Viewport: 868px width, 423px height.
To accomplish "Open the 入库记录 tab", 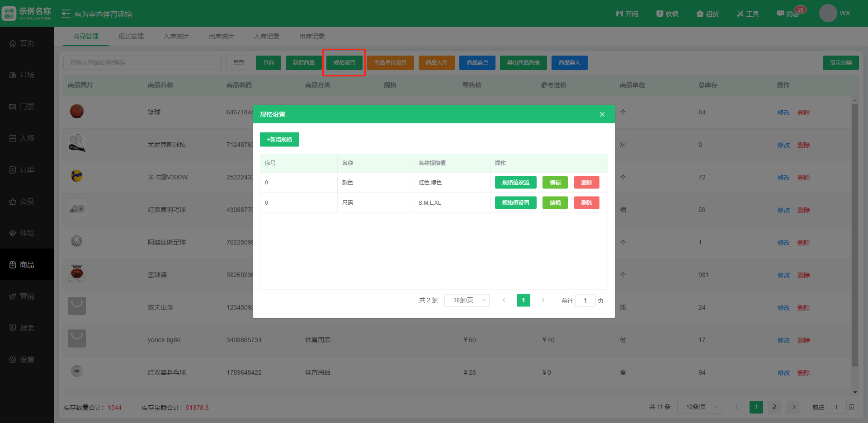I will click(267, 36).
